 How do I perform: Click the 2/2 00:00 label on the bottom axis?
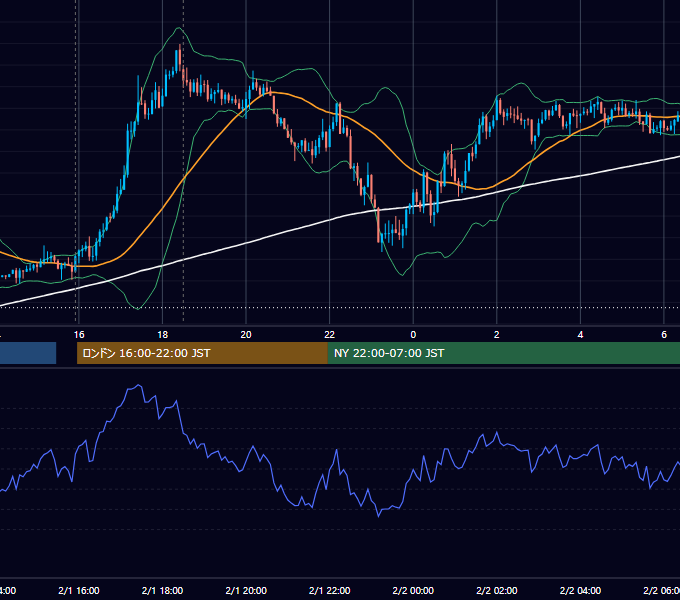[x=413, y=590]
